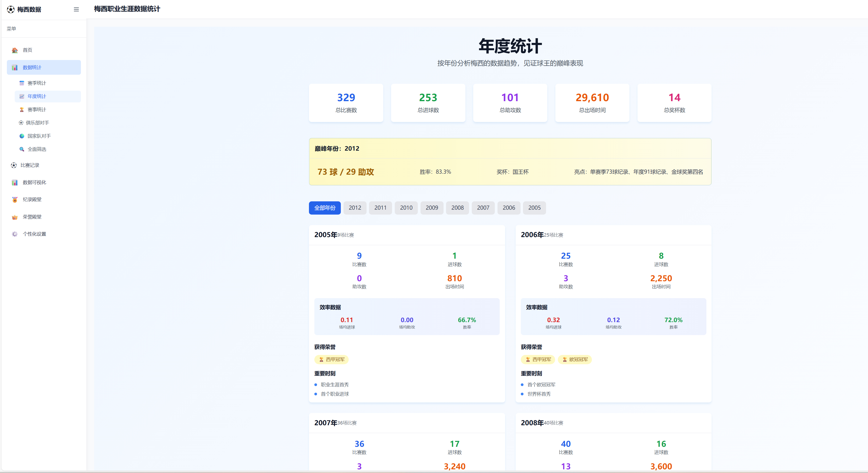
Task: Go to 荣誉殿堂 in the sidebar
Action: [44, 217]
